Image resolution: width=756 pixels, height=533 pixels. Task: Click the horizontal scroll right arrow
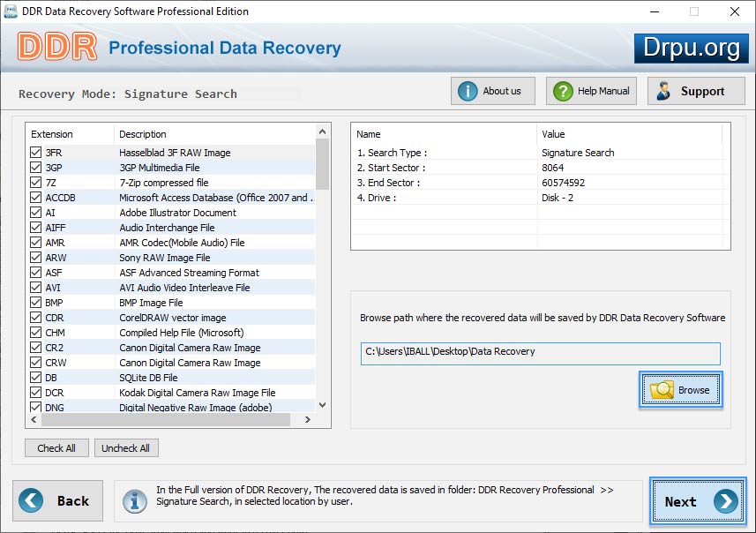pos(308,420)
